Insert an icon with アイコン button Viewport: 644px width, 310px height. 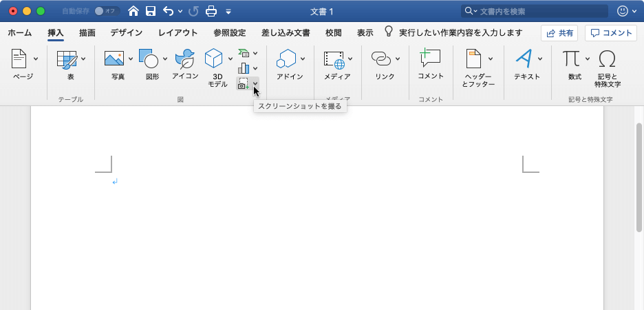(x=184, y=59)
